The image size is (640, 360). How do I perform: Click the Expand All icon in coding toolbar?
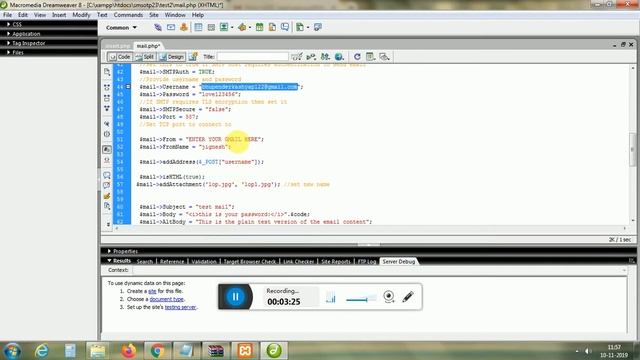coord(107,108)
